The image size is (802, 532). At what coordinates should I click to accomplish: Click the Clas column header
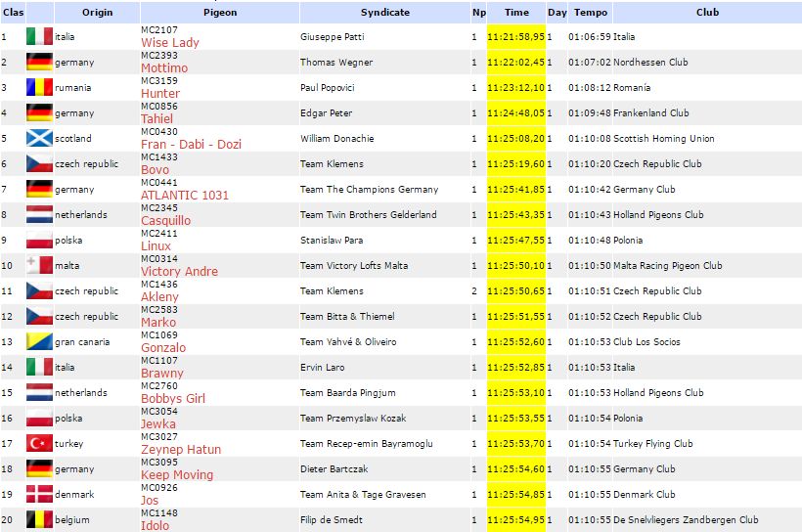click(x=14, y=13)
